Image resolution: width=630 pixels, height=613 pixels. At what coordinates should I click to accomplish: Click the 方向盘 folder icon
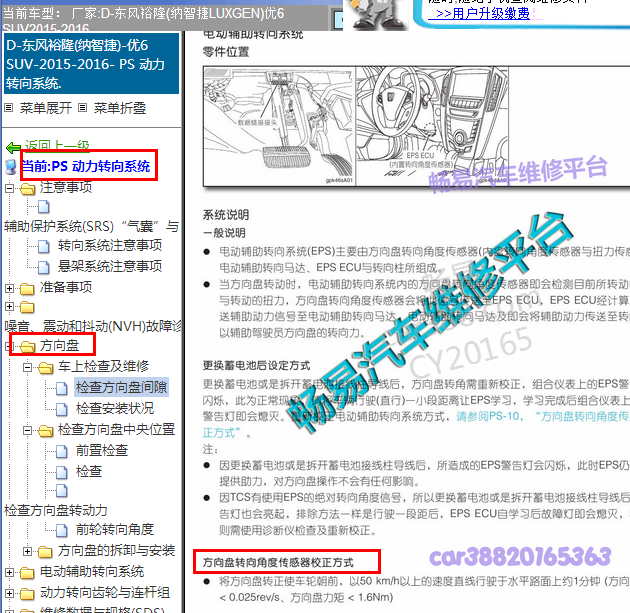27,346
